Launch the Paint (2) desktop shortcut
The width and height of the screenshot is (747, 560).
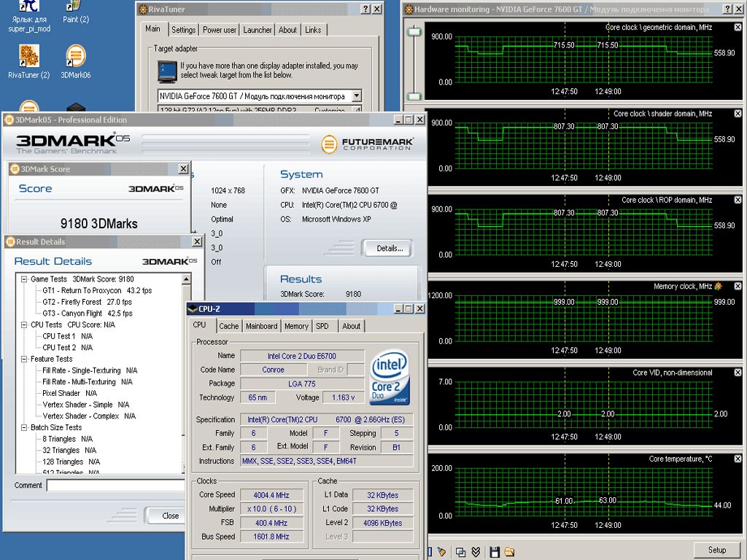click(75, 6)
